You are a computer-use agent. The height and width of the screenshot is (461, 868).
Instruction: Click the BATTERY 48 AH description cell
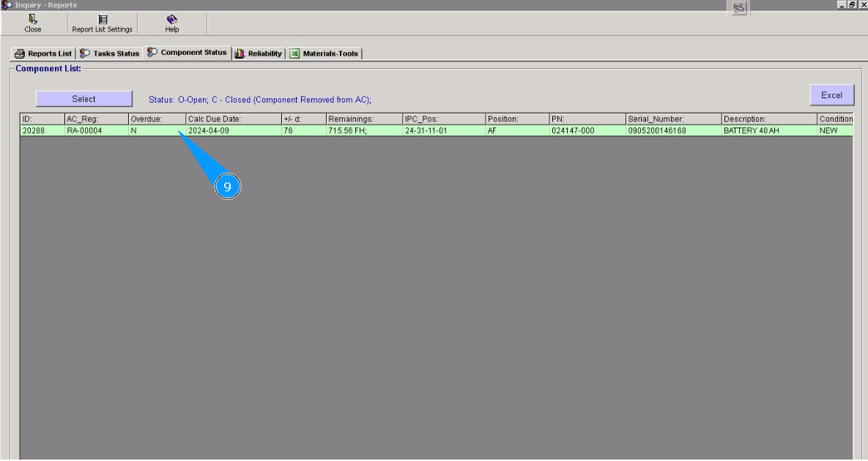769,130
